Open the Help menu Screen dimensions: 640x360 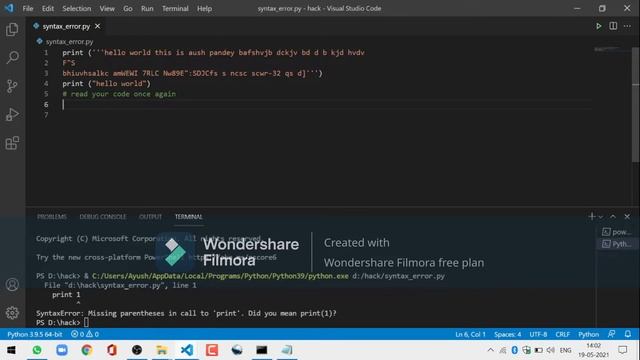click(204, 8)
